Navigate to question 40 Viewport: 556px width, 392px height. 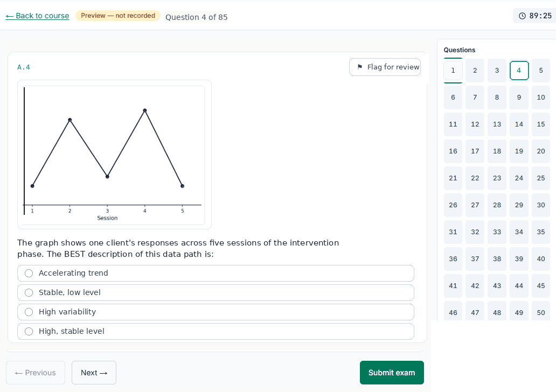[541, 259]
